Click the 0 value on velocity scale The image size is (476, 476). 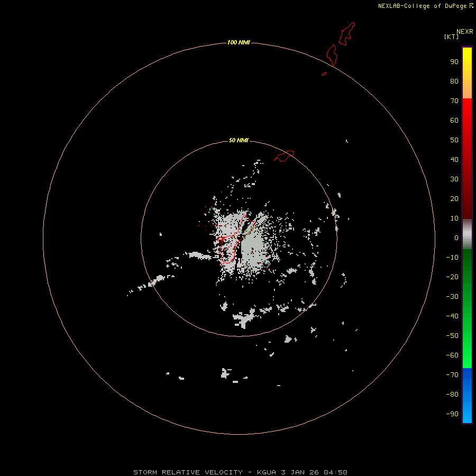[456, 238]
